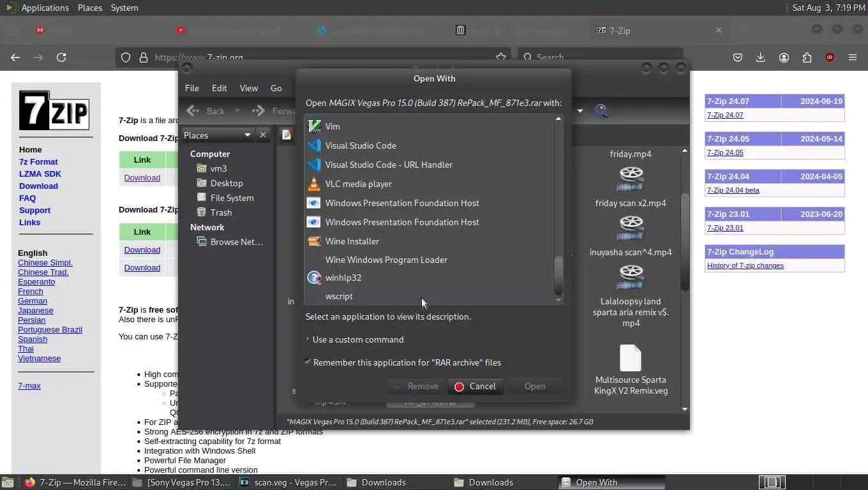Open the Firefox account icon
Viewport: 868px width, 490px height.
click(784, 57)
